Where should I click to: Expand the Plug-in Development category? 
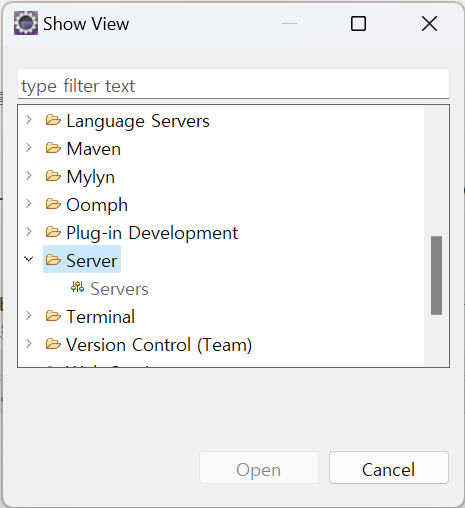pyautogui.click(x=29, y=232)
